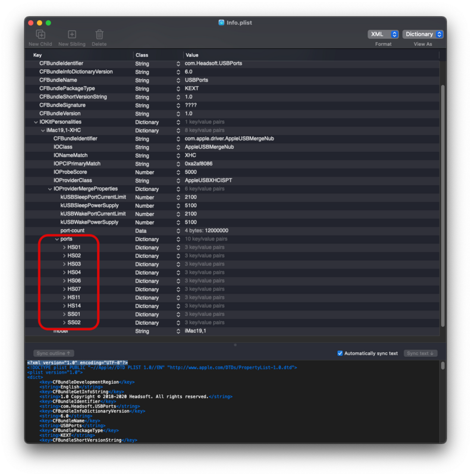Click the divider handle dot between panes
This screenshot has height=476, width=471.
pyautogui.click(x=235, y=345)
